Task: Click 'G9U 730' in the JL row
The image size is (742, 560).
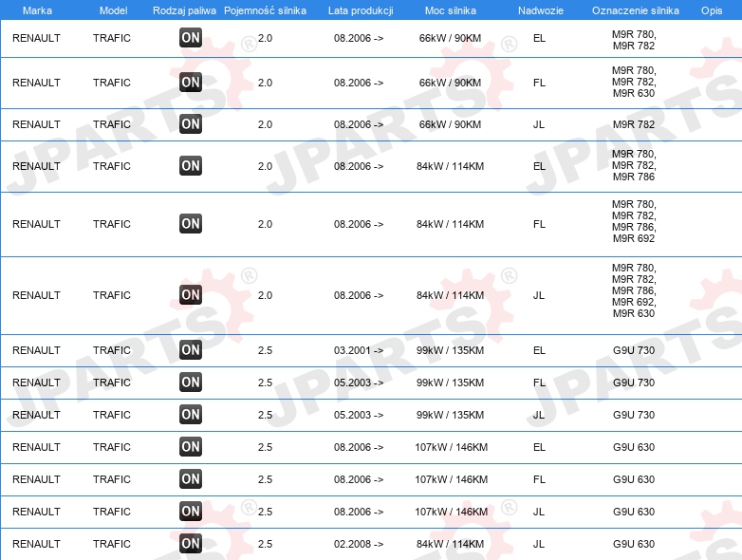Action: pos(634,415)
